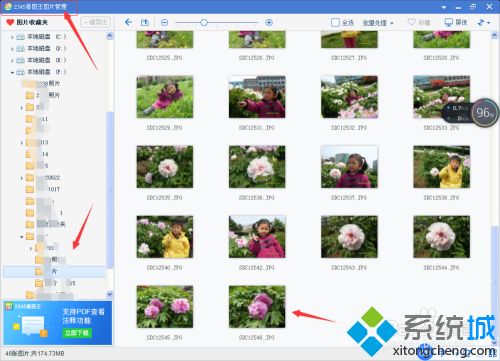Enlarge thumbnails with the plus zoom icon

tap(269, 22)
